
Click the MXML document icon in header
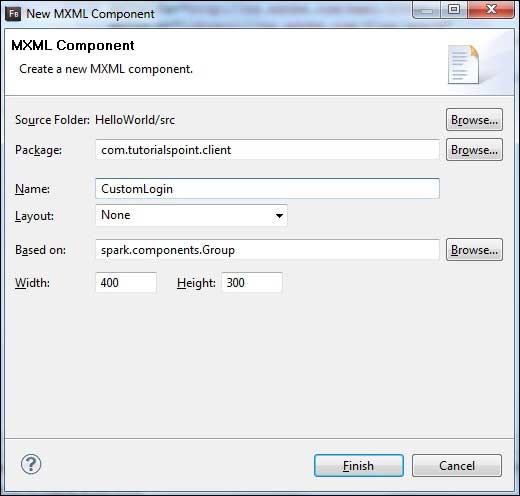tap(463, 64)
